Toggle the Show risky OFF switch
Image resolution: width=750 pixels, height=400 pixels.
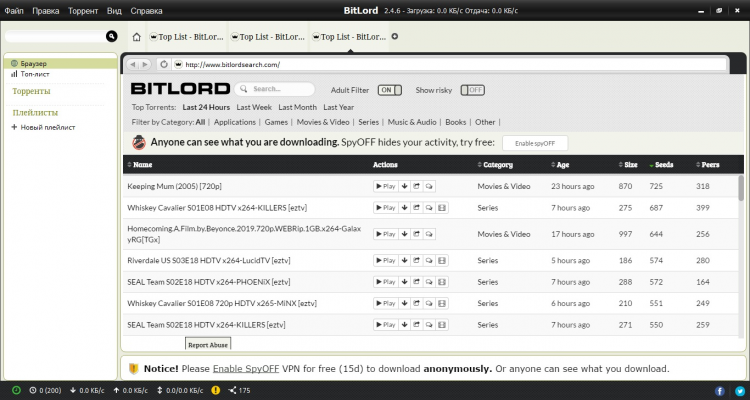(x=473, y=90)
